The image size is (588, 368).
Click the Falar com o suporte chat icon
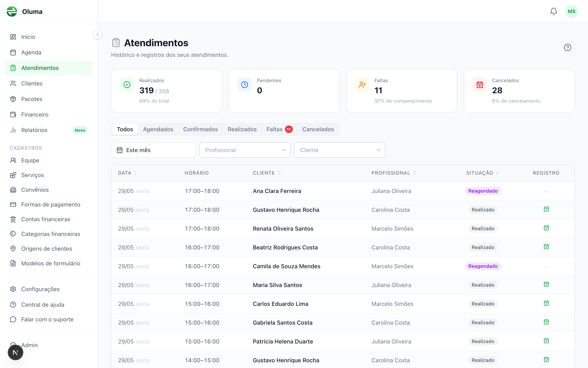[13, 319]
